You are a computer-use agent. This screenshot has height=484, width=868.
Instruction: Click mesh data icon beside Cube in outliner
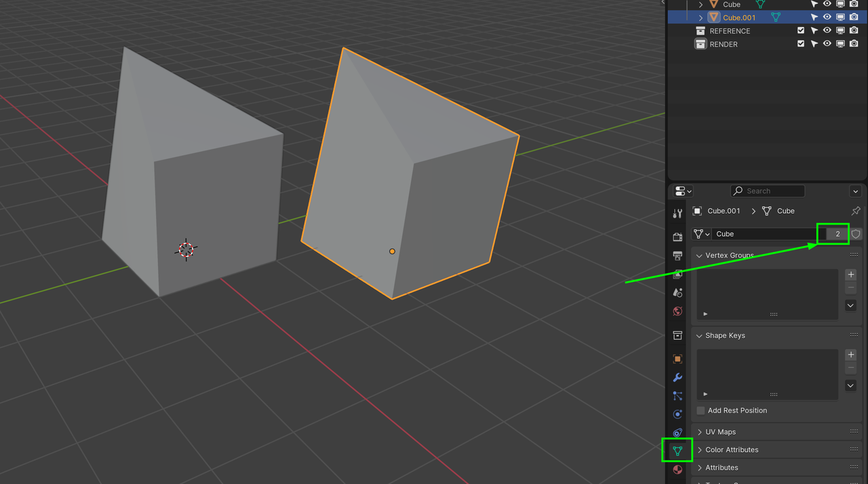(x=760, y=4)
